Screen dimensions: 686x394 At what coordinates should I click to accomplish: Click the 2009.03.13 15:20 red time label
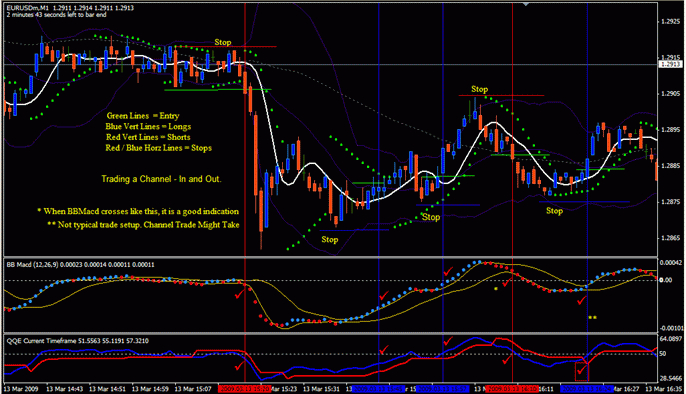click(245, 388)
